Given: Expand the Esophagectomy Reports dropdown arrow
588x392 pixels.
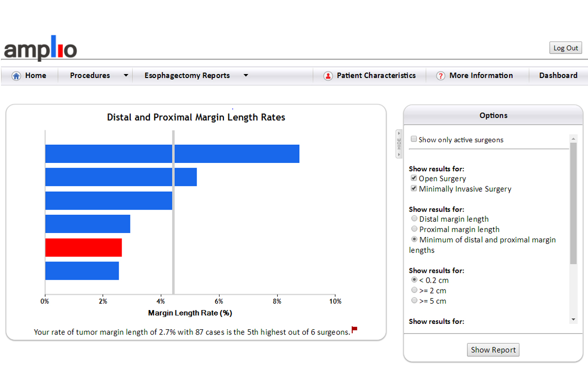Looking at the screenshot, I should (x=245, y=76).
